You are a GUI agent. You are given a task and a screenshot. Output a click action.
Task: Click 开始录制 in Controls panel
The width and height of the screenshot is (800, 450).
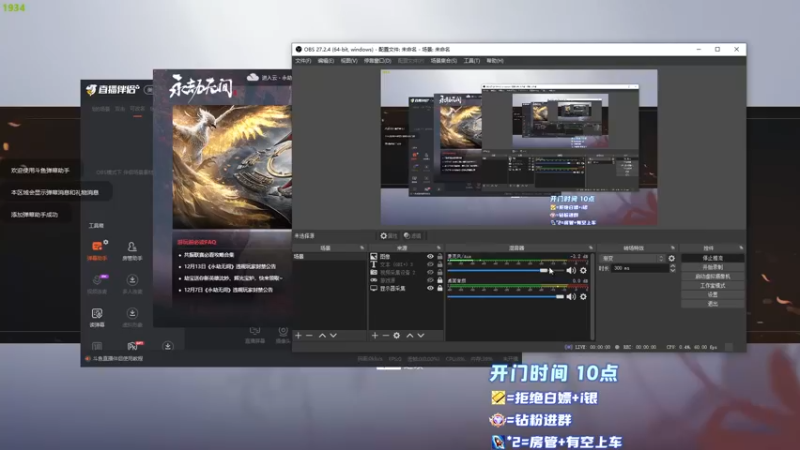[x=713, y=267]
